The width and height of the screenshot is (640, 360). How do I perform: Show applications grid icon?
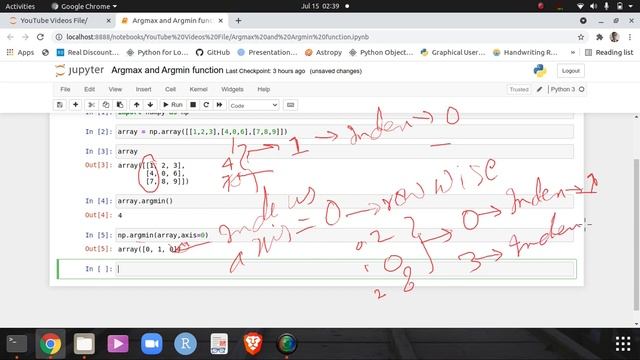623,344
